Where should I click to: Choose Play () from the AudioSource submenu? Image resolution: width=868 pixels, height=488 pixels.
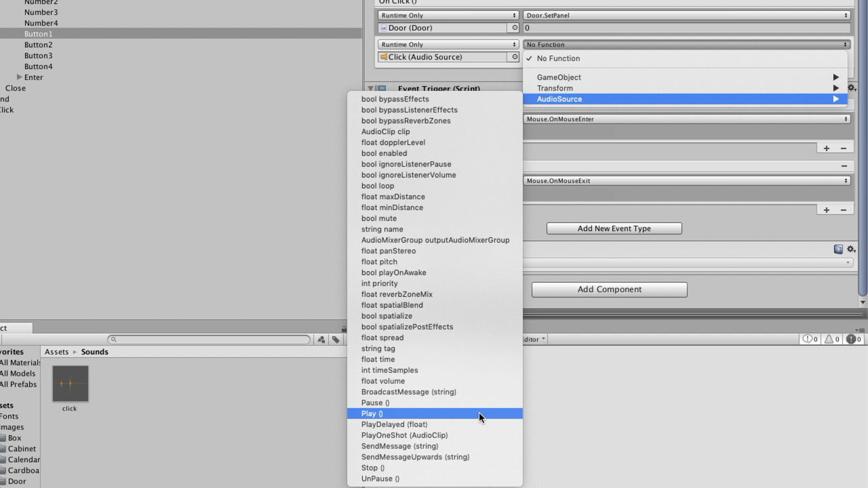click(372, 413)
